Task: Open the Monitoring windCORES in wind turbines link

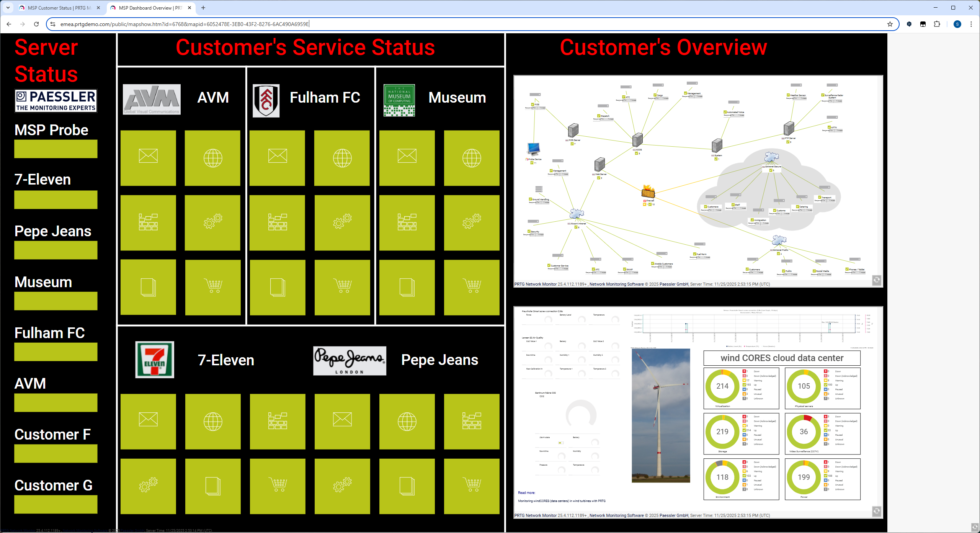Action: pyautogui.click(x=561, y=500)
